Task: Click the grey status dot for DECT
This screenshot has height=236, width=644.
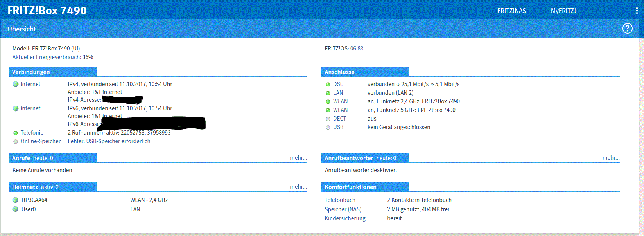Action: [328, 119]
